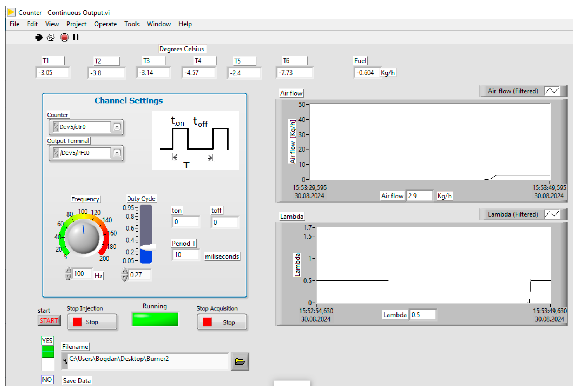Click the Run arrow toolbar icon
579x392 pixels.
pyautogui.click(x=39, y=37)
